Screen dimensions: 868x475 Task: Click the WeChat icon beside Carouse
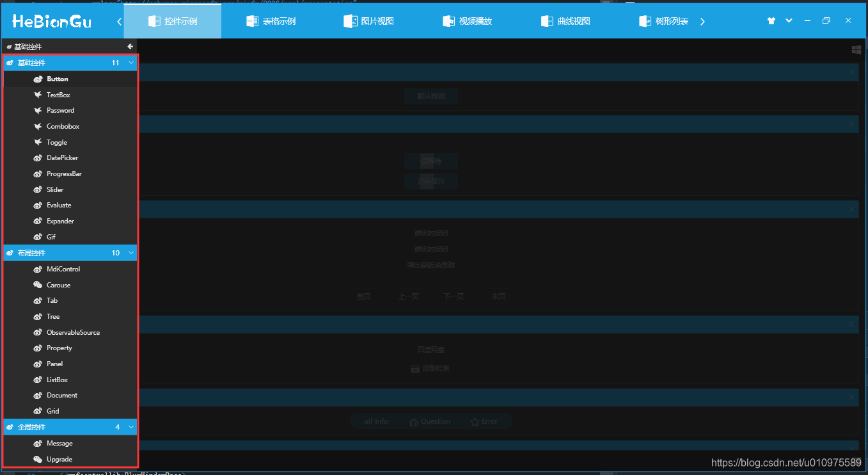click(x=38, y=285)
